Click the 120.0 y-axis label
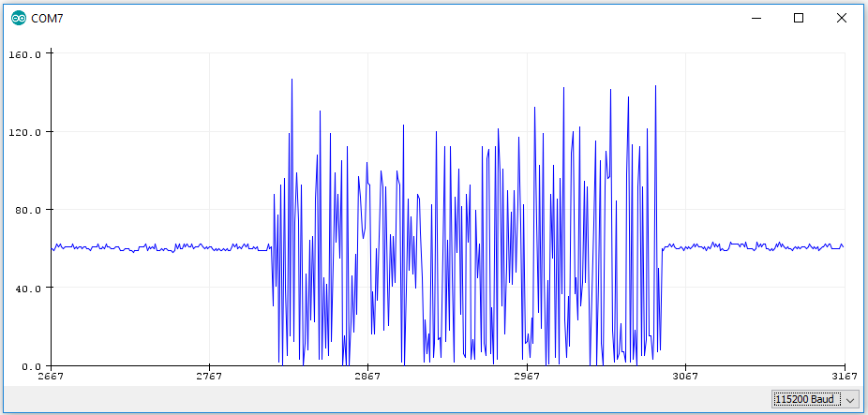 click(25, 132)
